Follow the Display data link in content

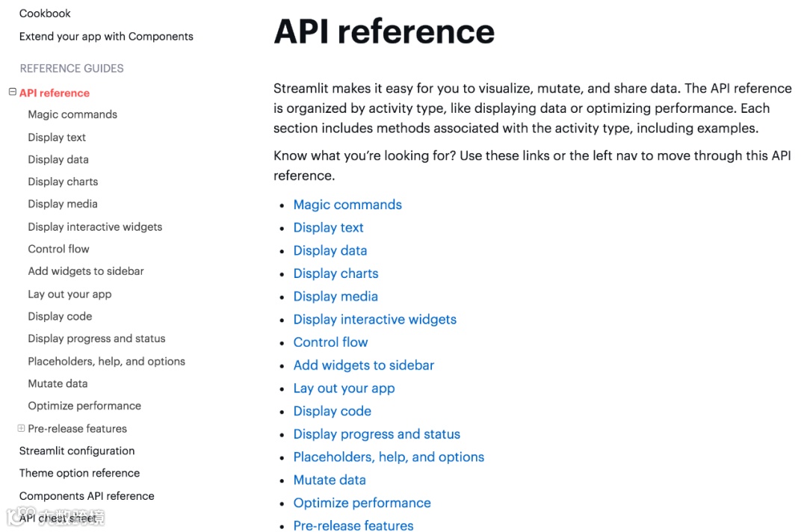tap(330, 250)
